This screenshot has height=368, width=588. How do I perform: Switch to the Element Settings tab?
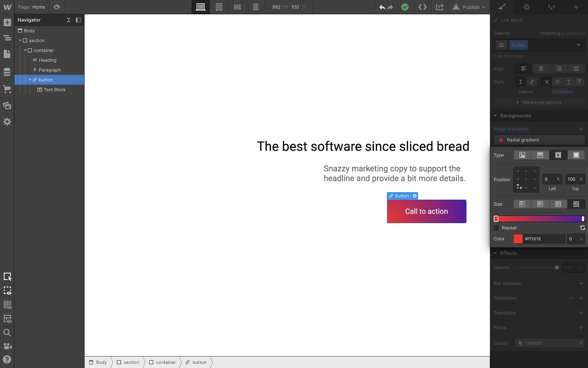[x=527, y=7]
